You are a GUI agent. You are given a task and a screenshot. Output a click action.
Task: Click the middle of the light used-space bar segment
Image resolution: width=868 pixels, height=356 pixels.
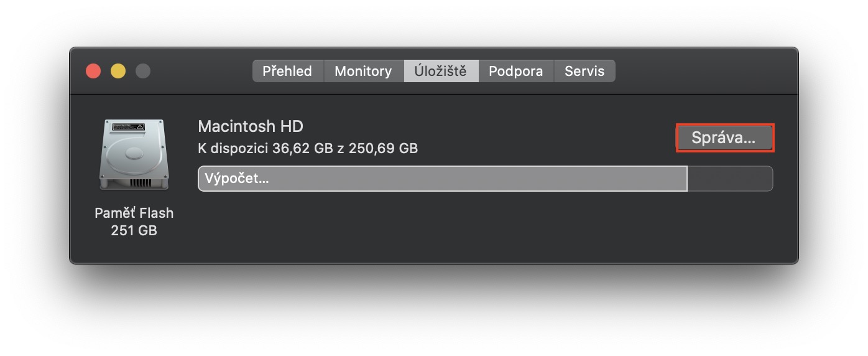pyautogui.click(x=443, y=179)
